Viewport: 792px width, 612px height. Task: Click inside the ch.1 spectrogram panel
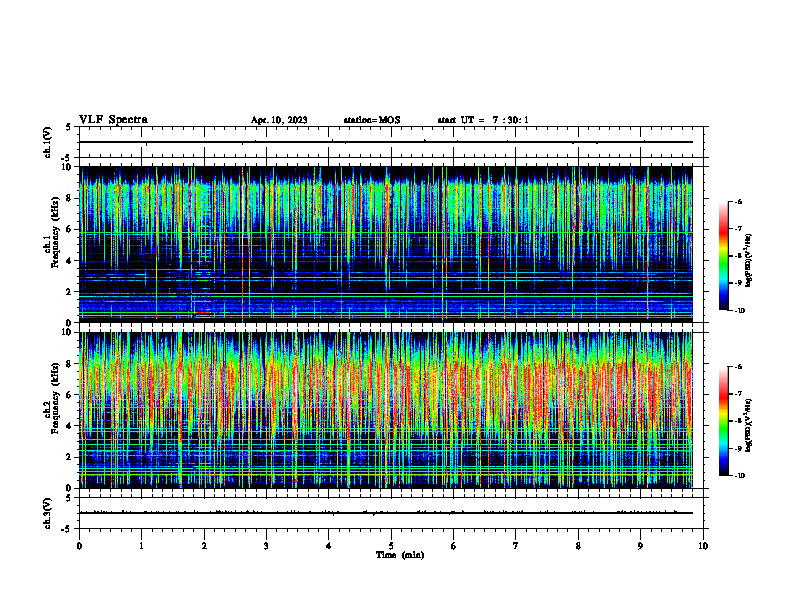pos(386,244)
